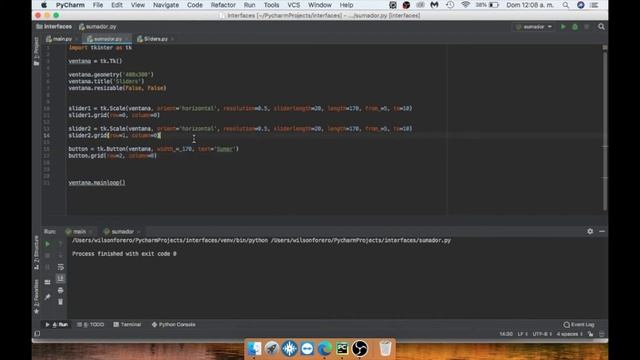Screen dimensions: 640x360
Task: Change line separator LF in status bar
Action: tap(522, 334)
